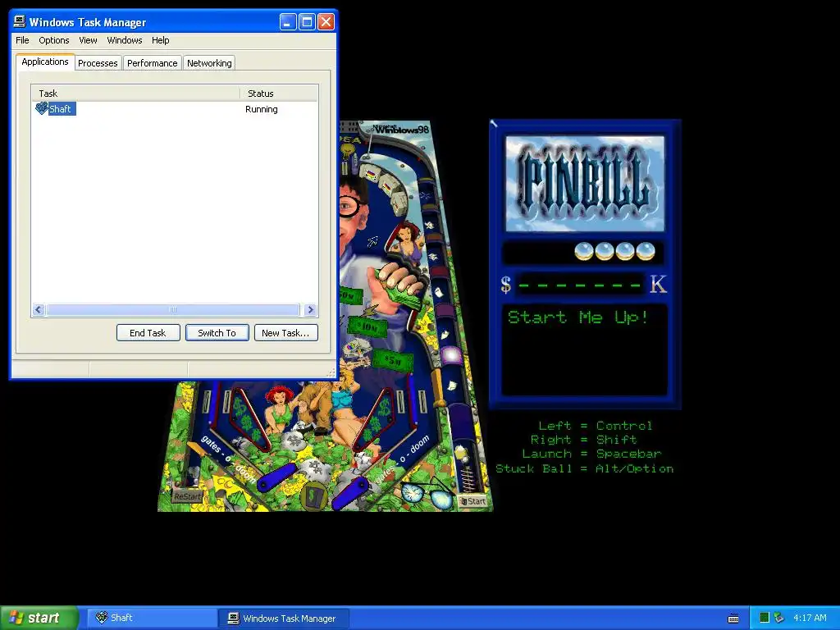Open the View menu
The height and width of the screenshot is (630, 840).
(88, 40)
